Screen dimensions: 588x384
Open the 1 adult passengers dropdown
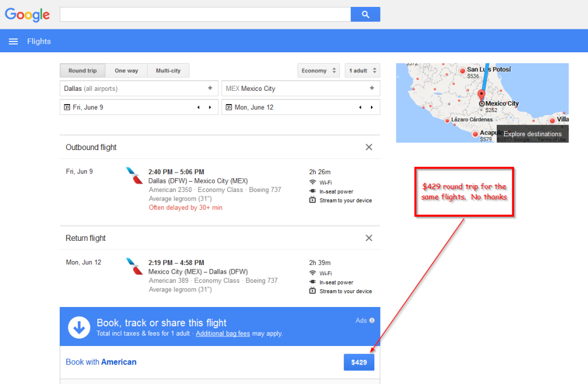coord(362,71)
